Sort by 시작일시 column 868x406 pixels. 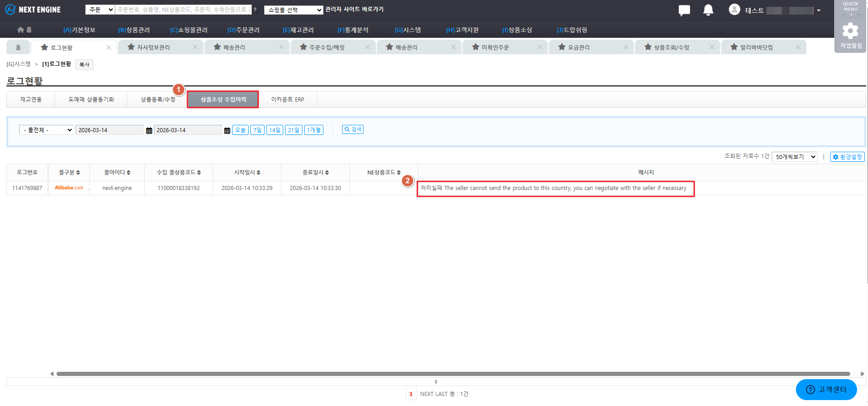coord(247,173)
